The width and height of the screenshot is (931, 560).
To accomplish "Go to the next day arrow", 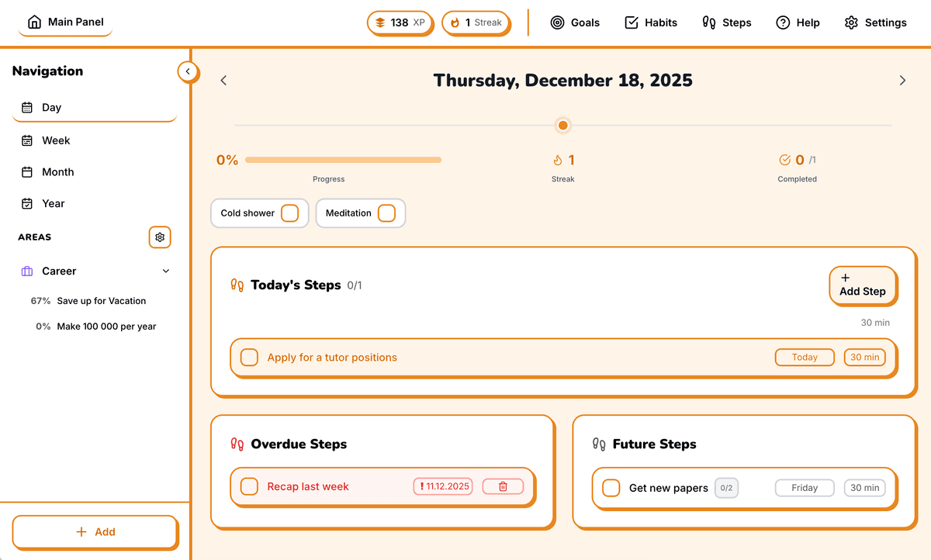I will 902,81.
